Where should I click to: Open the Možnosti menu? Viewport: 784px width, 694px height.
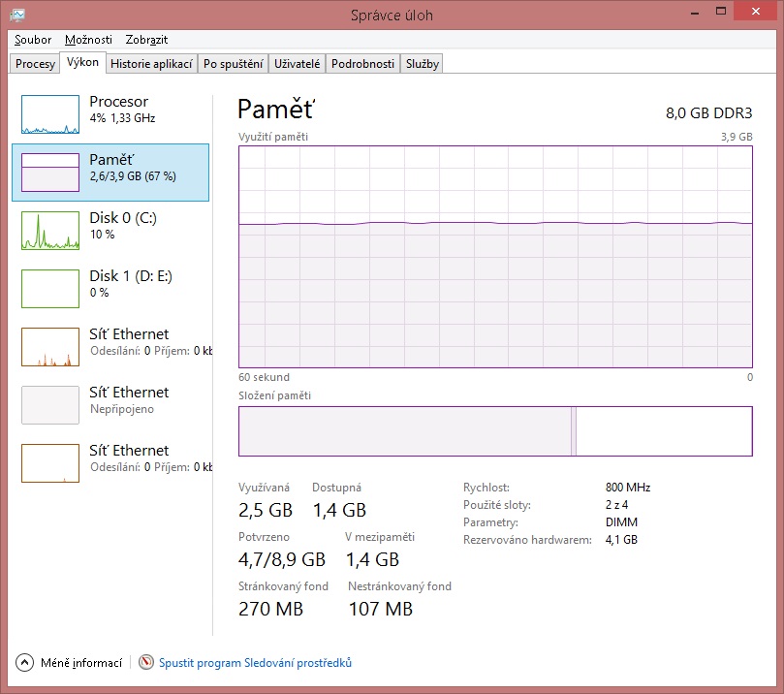click(x=88, y=40)
